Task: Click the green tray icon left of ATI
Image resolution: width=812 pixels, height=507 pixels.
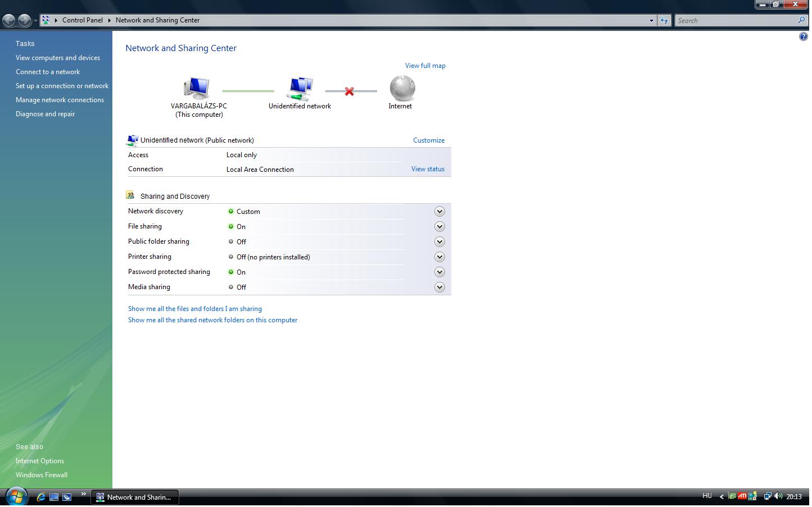Action: (x=732, y=496)
